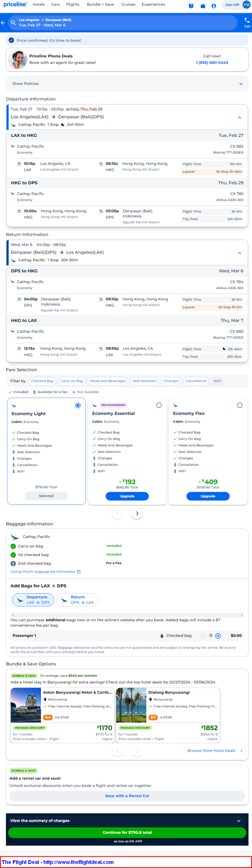This screenshot has height=868, width=252.
Task: Open the Flights menu item
Action: pos(73,5)
